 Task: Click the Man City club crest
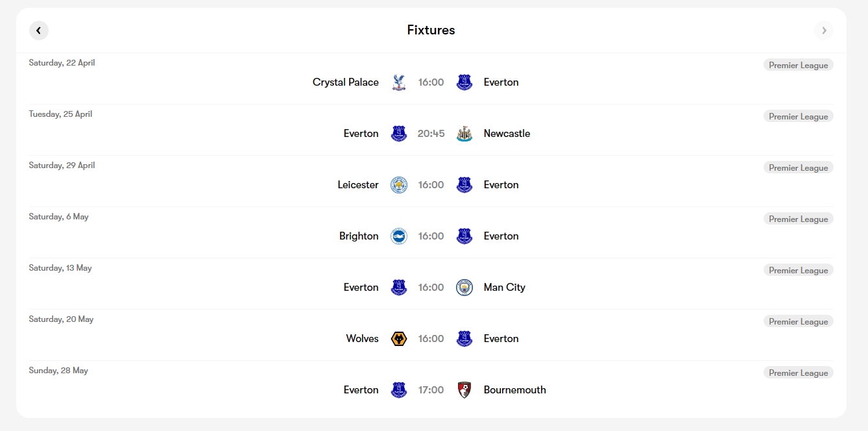[464, 288]
